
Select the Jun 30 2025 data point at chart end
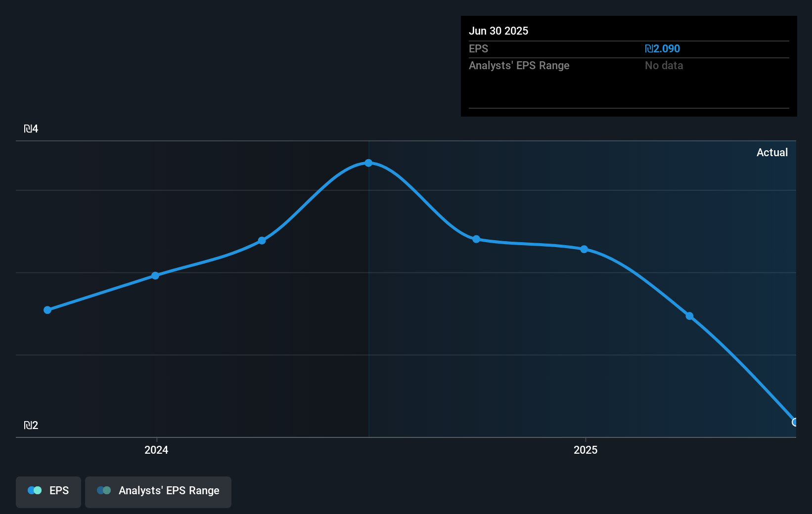click(794, 423)
